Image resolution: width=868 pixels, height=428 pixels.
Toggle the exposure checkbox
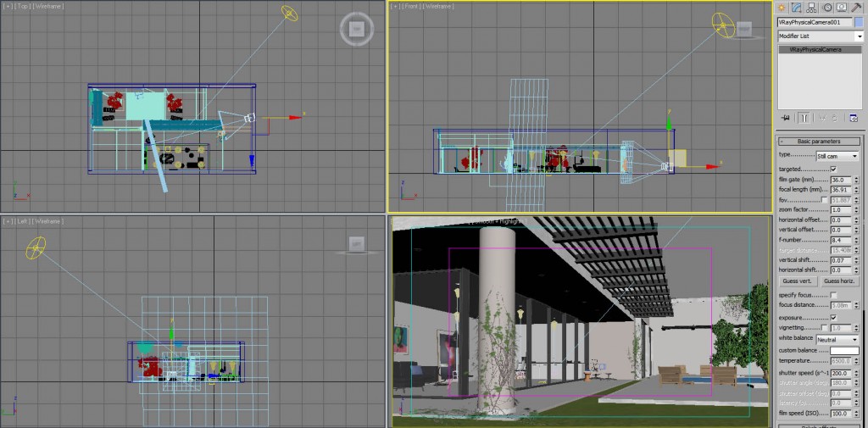pos(834,318)
